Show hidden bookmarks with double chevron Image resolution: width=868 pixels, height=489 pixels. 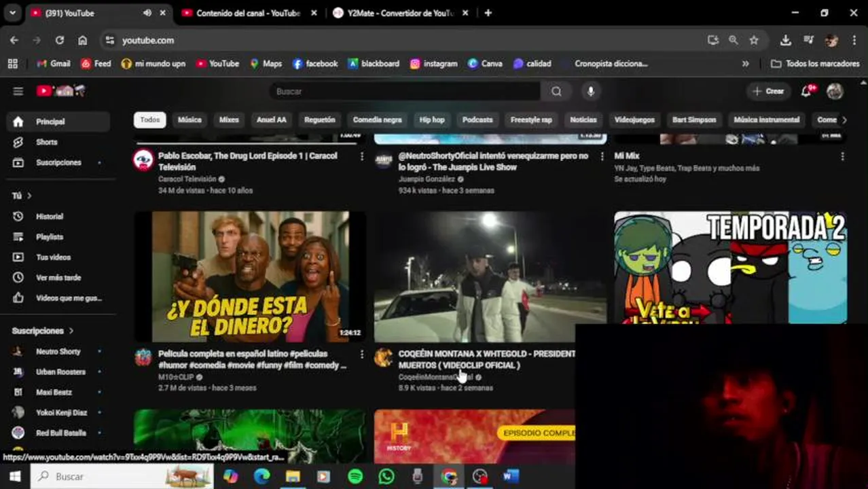(745, 63)
